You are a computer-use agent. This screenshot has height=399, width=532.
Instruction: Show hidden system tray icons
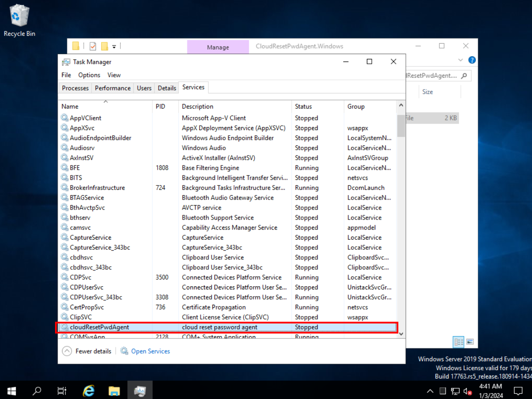430,391
